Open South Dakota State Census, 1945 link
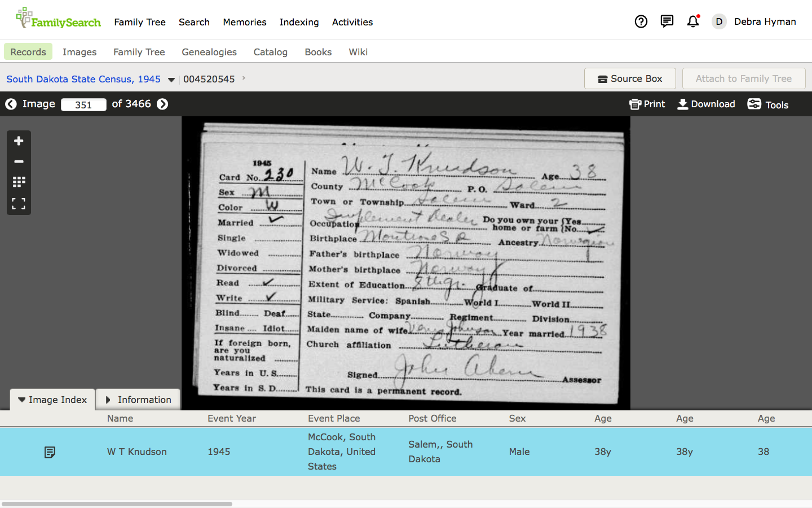This screenshot has width=812, height=508. pos(83,79)
